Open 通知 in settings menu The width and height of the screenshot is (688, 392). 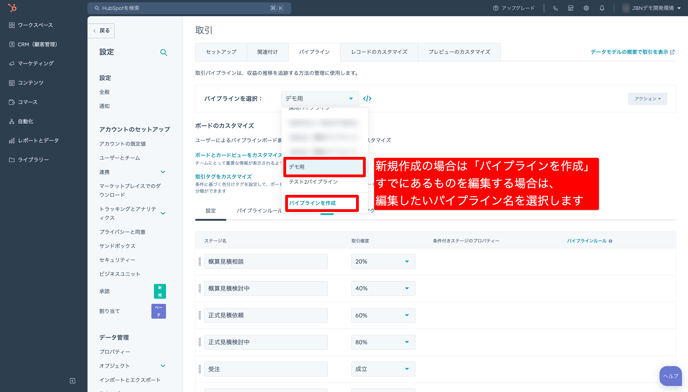pos(104,106)
